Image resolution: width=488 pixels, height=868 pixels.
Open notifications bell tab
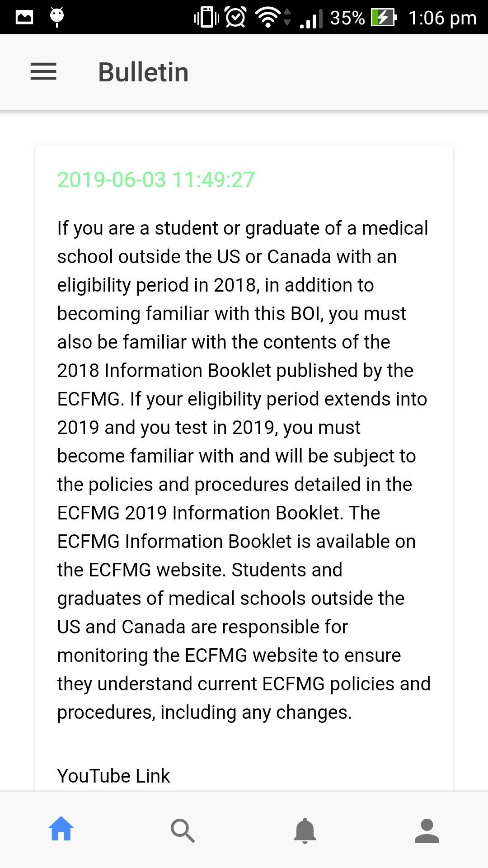coord(305,830)
